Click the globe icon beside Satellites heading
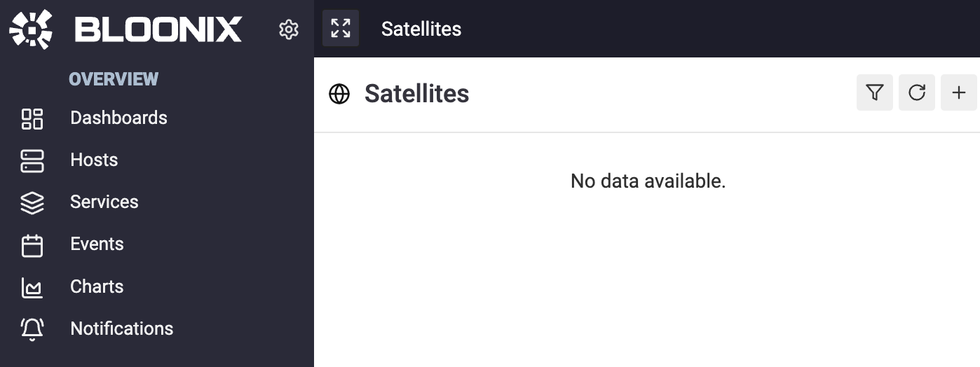Image resolution: width=980 pixels, height=367 pixels. pos(339,94)
